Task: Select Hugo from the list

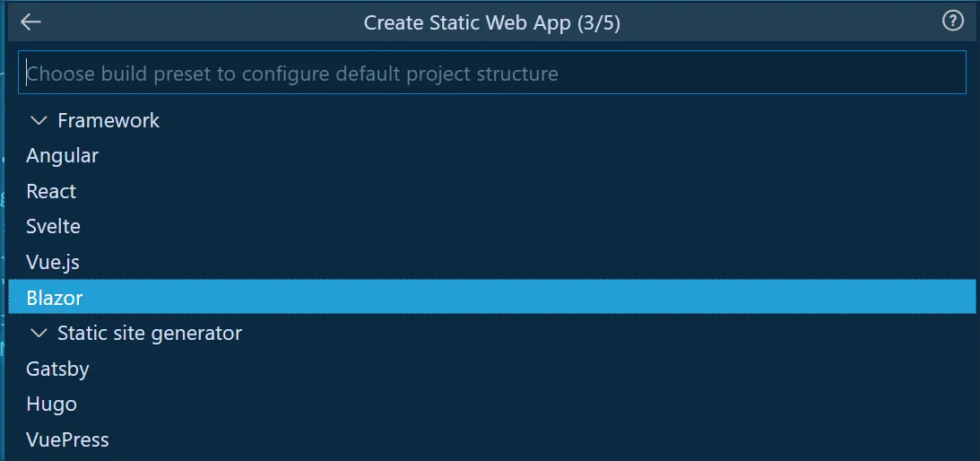Action: pos(51,404)
